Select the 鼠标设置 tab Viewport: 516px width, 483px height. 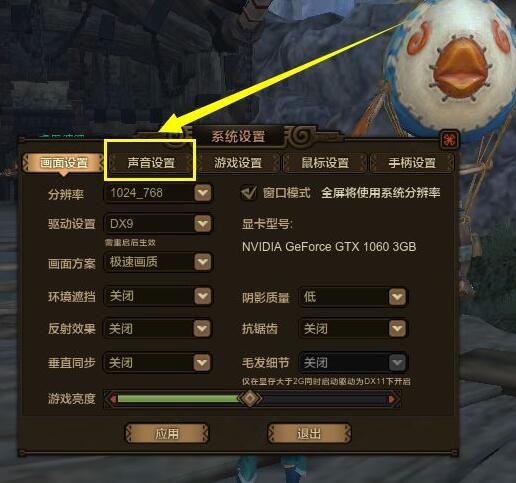tap(325, 163)
